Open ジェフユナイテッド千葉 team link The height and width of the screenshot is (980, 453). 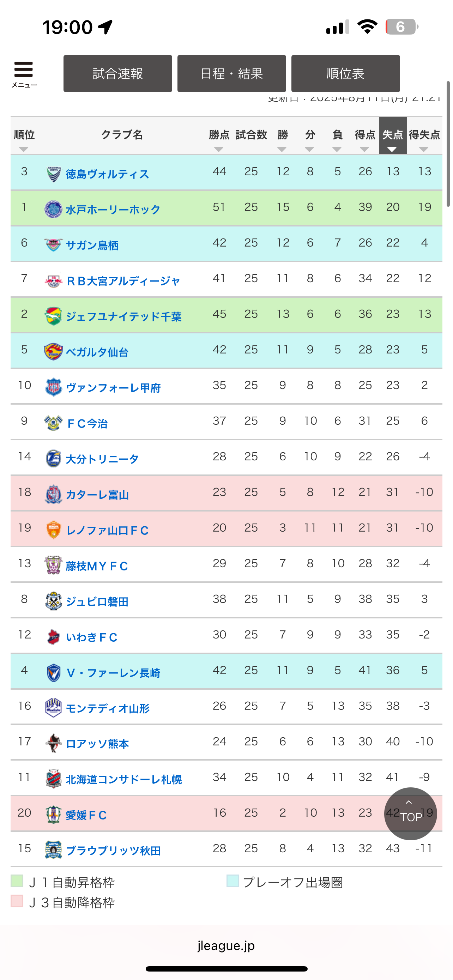(x=123, y=316)
